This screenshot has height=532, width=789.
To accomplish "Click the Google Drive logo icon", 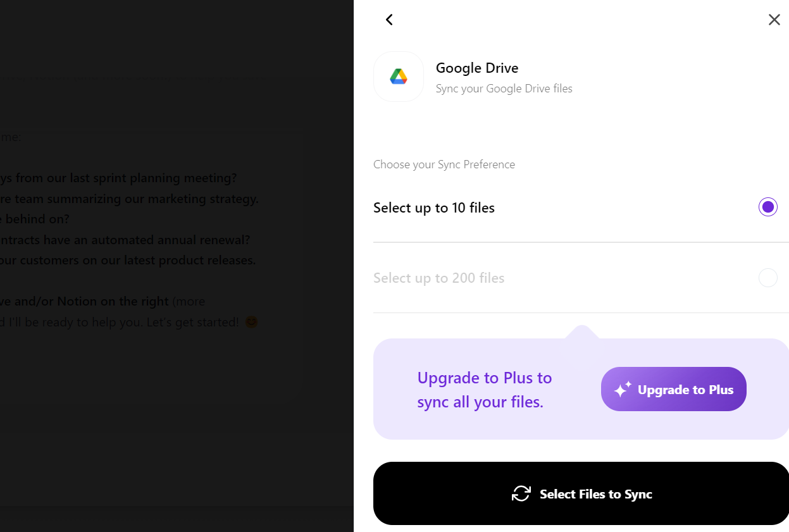I will (x=399, y=77).
